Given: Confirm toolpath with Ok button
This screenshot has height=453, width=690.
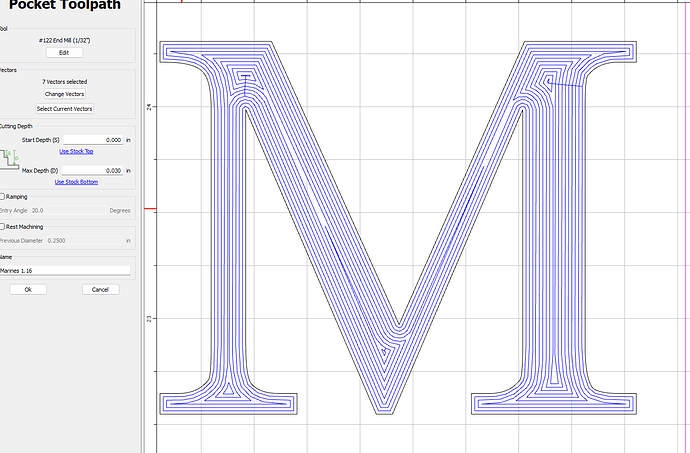Looking at the screenshot, I should click(28, 289).
